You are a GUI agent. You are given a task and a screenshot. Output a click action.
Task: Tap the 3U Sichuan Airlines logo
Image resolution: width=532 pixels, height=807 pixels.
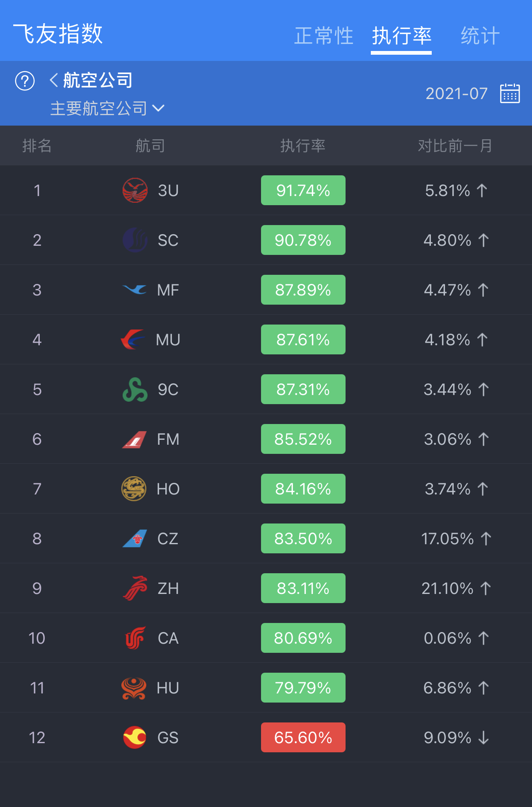pos(135,190)
